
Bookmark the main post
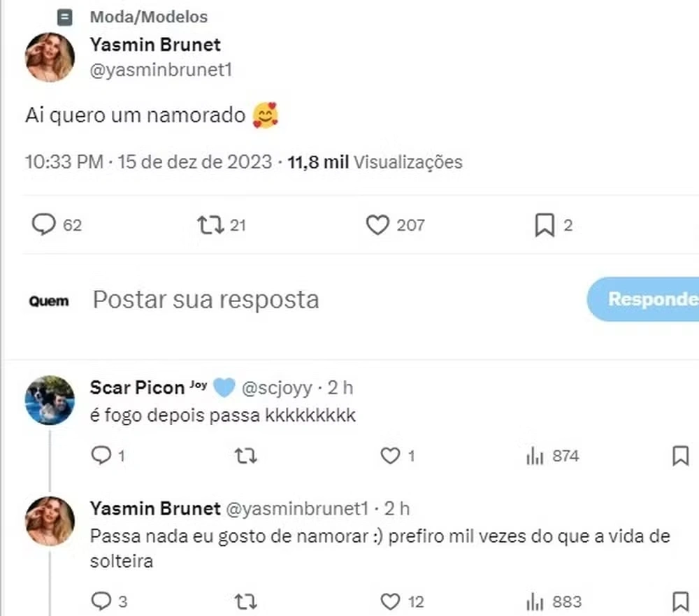[x=544, y=225]
